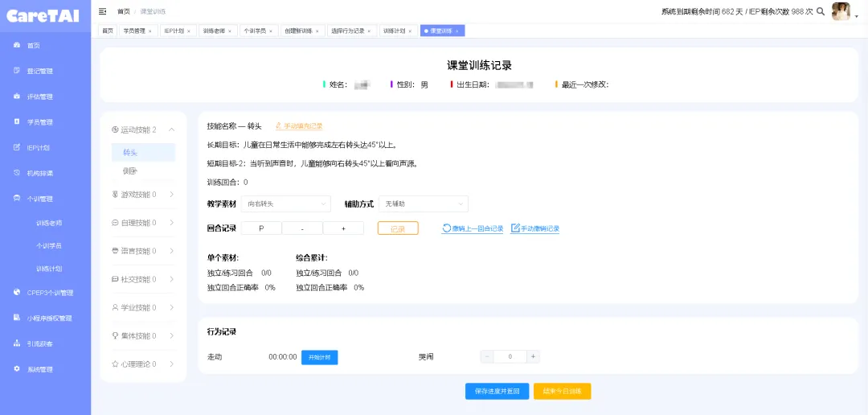Open the 教学素材 dropdown
The width and height of the screenshot is (868, 415).
[x=285, y=204]
